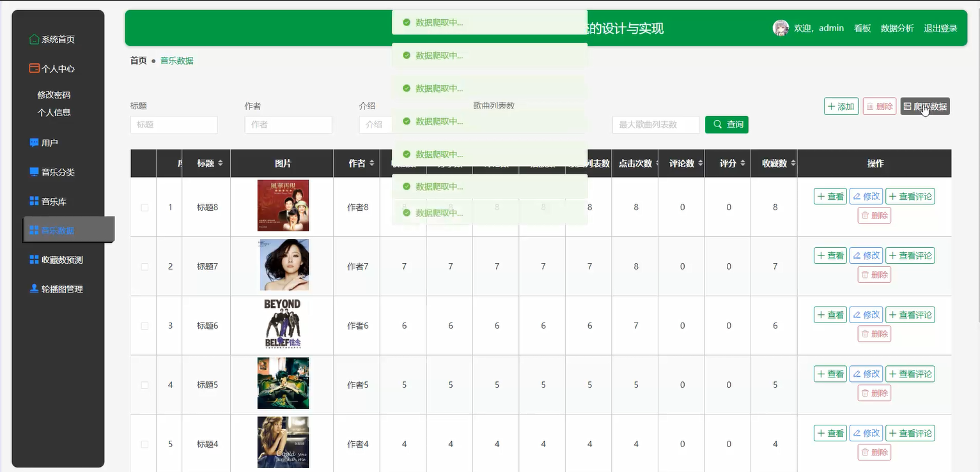Click the 标题5 cell text

tap(208, 385)
